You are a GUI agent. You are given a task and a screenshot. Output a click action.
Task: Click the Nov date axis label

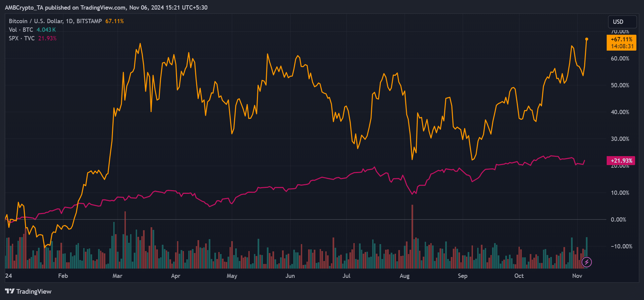(577, 276)
